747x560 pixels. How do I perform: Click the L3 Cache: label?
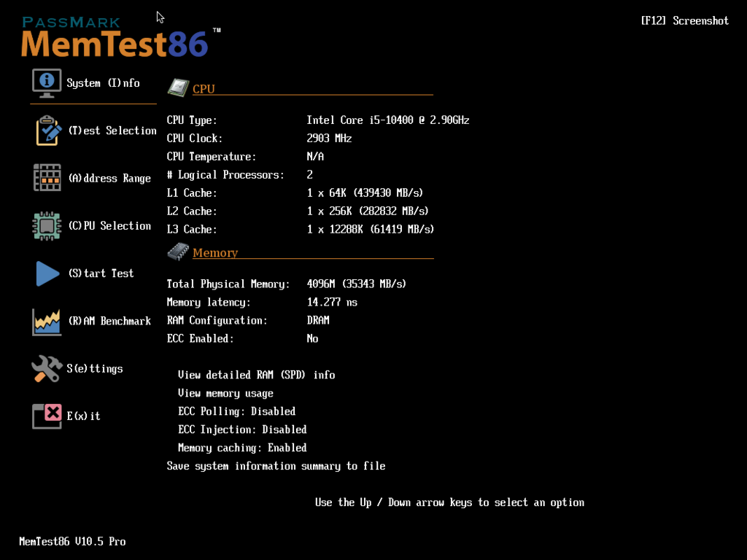pos(192,230)
